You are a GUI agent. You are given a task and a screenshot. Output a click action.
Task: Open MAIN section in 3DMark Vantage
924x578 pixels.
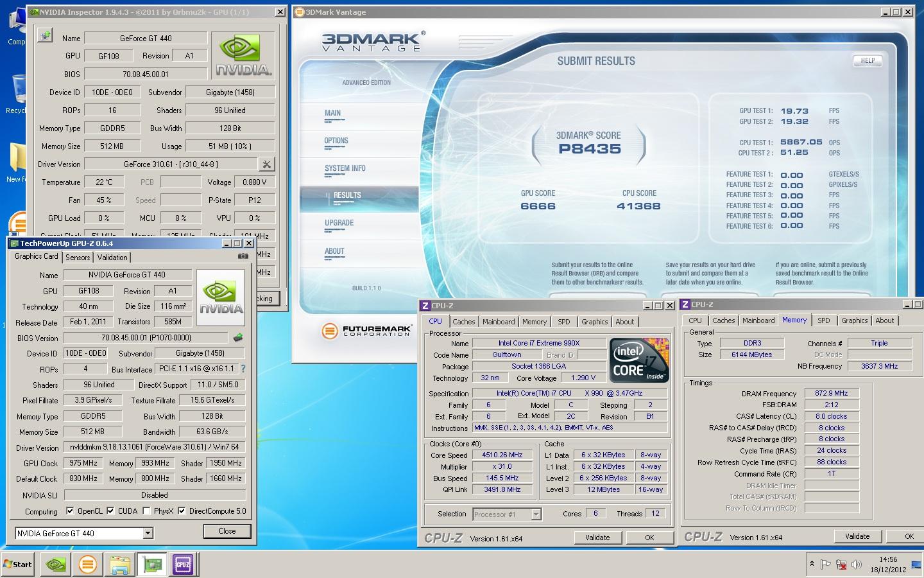tap(359, 115)
